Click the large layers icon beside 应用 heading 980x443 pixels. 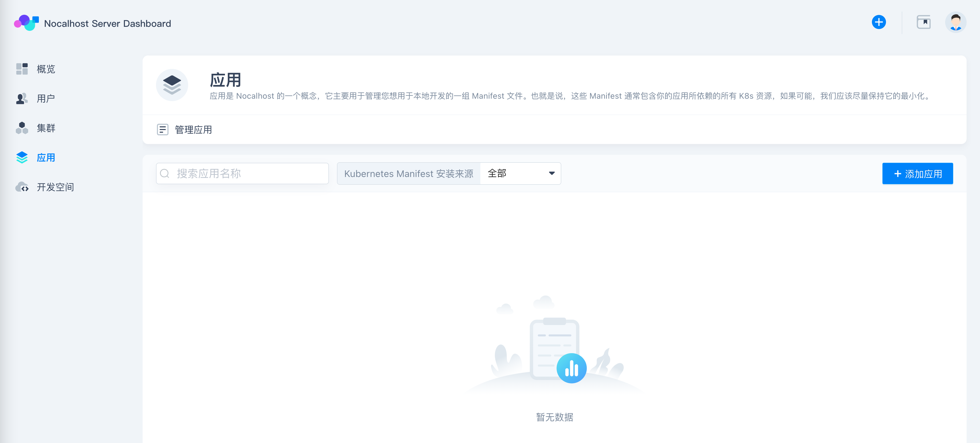172,85
